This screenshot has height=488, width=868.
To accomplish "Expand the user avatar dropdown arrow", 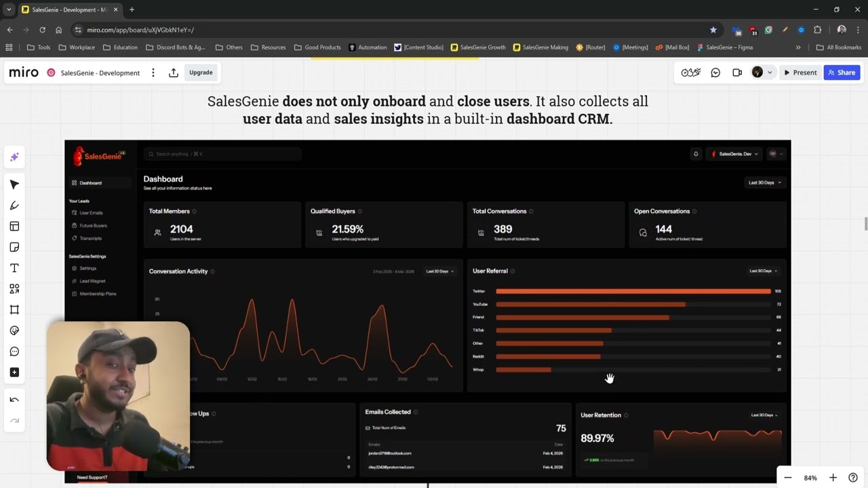I will click(769, 73).
